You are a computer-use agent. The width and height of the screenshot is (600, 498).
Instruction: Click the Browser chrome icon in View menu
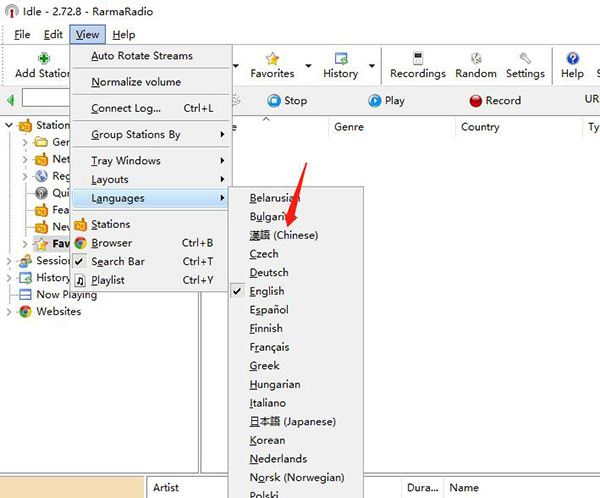click(x=80, y=243)
